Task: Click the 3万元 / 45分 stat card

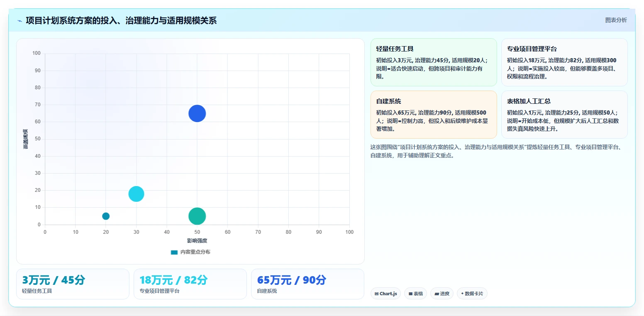Action: pyautogui.click(x=73, y=284)
